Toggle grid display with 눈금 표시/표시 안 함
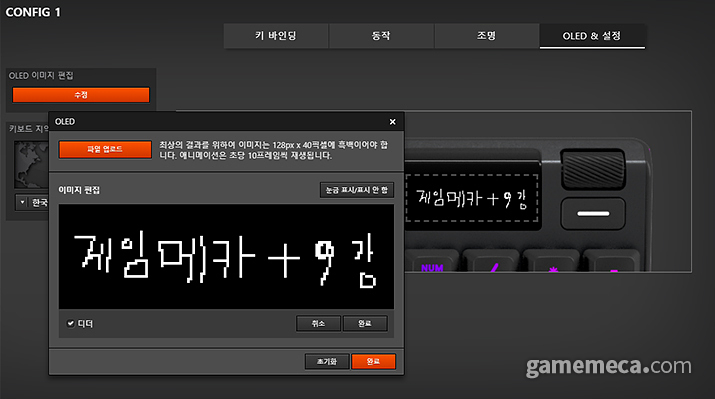Viewport: 715px width, 399px height. (x=357, y=190)
